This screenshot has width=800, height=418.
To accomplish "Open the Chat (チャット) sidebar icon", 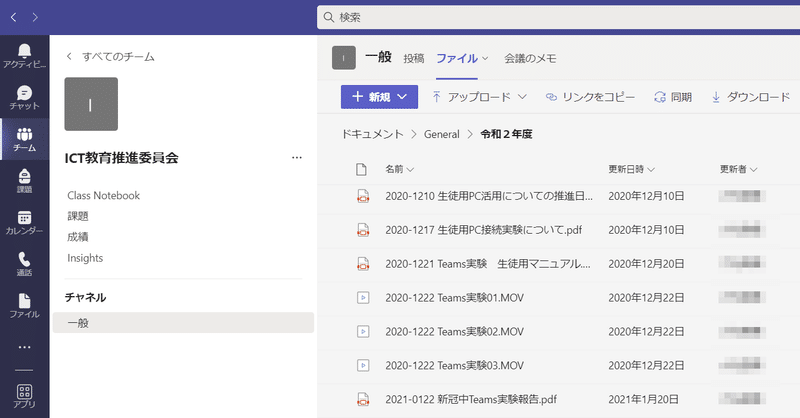I will (x=24, y=97).
